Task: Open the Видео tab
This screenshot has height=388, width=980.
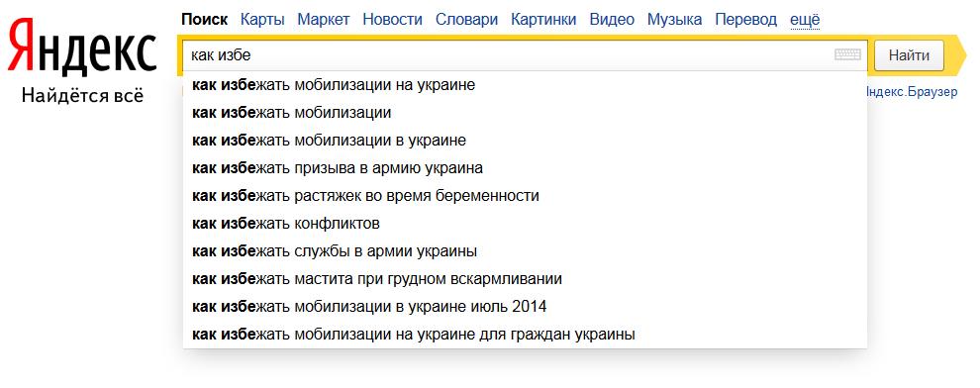Action: [x=612, y=20]
